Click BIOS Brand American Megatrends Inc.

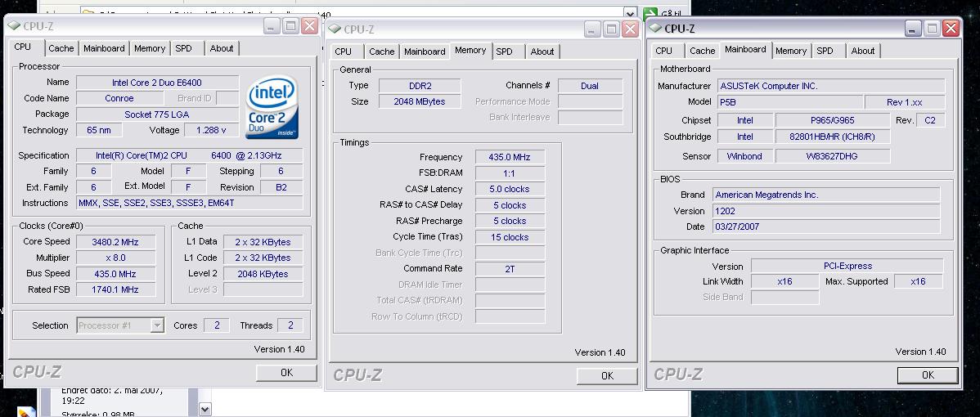tap(825, 195)
